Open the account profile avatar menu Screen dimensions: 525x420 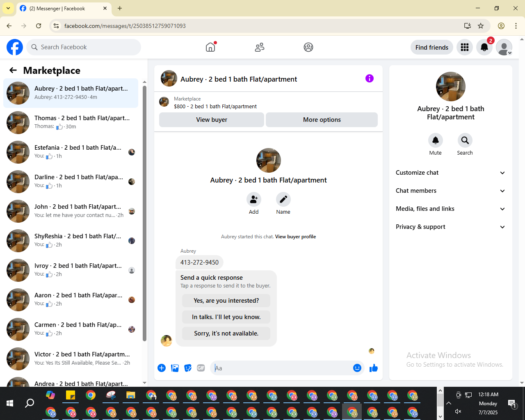pos(504,47)
